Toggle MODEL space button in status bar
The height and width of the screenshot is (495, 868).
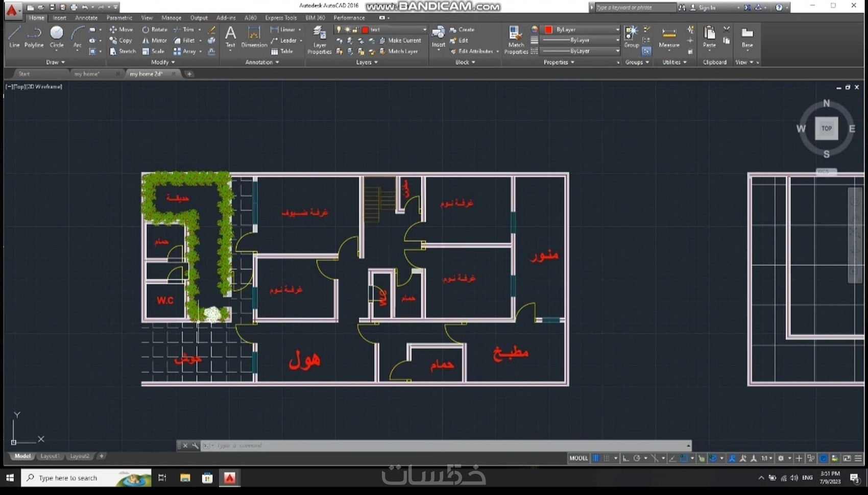(x=578, y=458)
